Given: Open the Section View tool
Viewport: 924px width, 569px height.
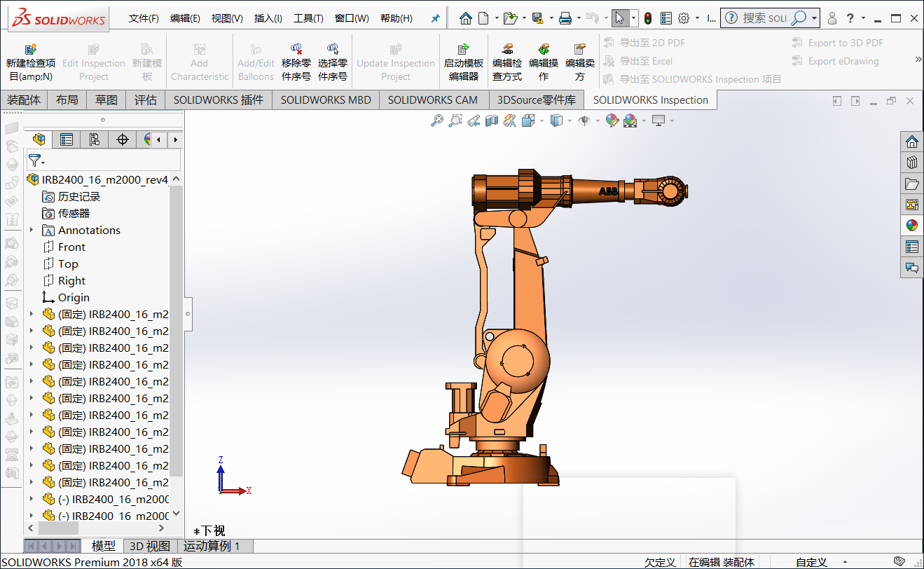Looking at the screenshot, I should (x=492, y=121).
